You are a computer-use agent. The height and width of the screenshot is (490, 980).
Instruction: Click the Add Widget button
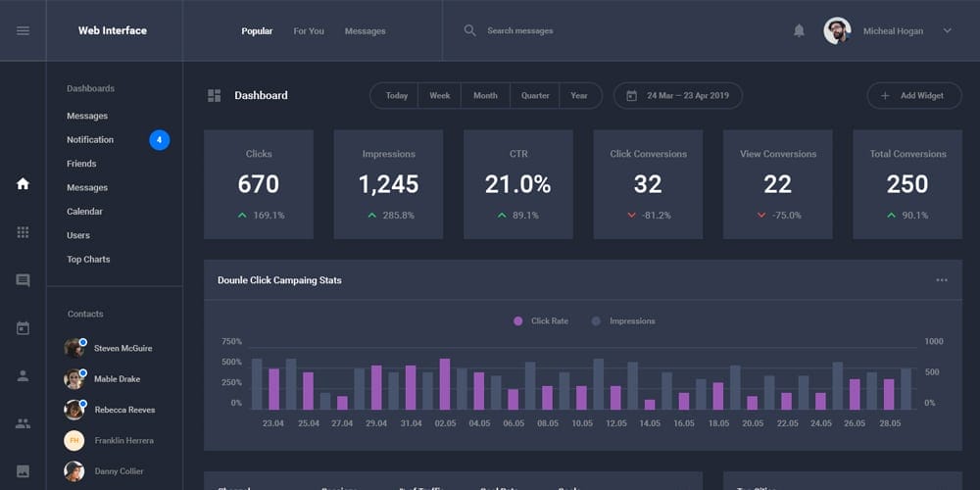(x=914, y=96)
